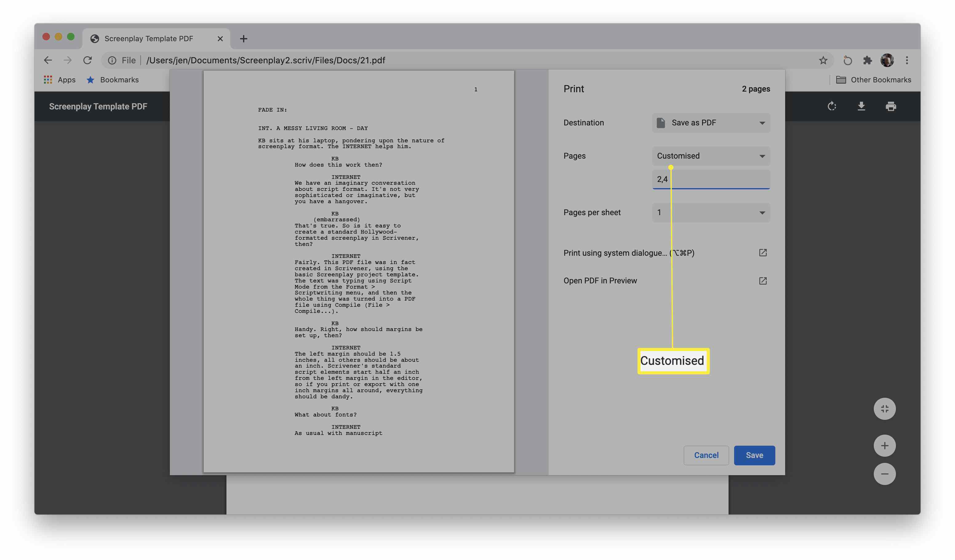Select the customised pages input field

[x=711, y=179]
